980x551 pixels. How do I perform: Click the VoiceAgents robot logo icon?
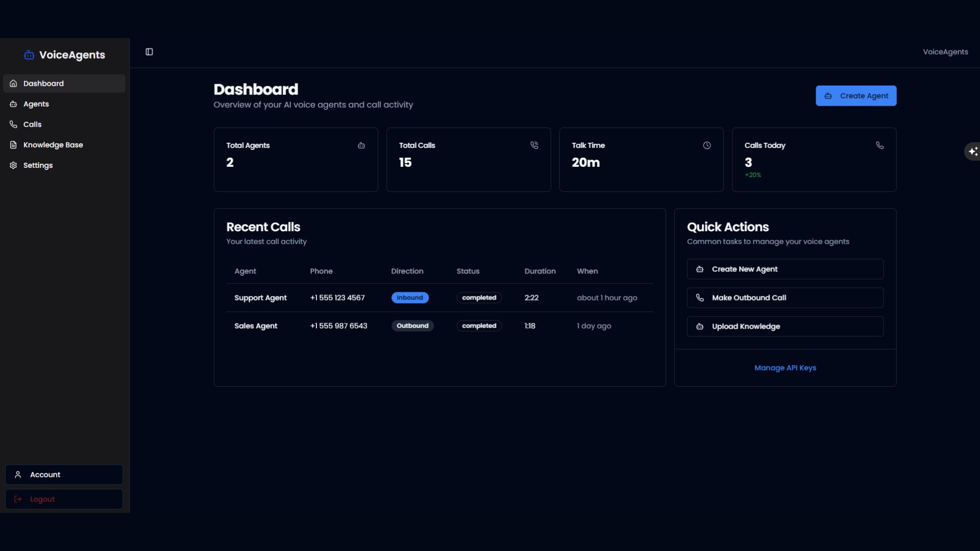pos(29,55)
